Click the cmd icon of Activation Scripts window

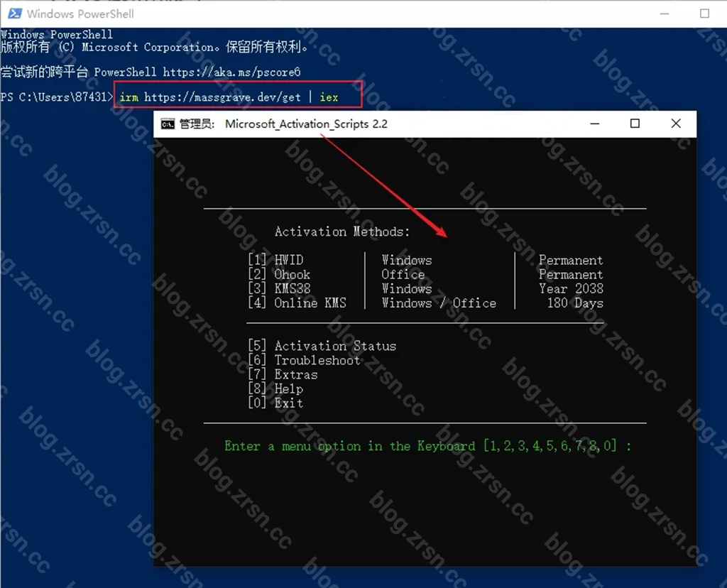click(168, 124)
